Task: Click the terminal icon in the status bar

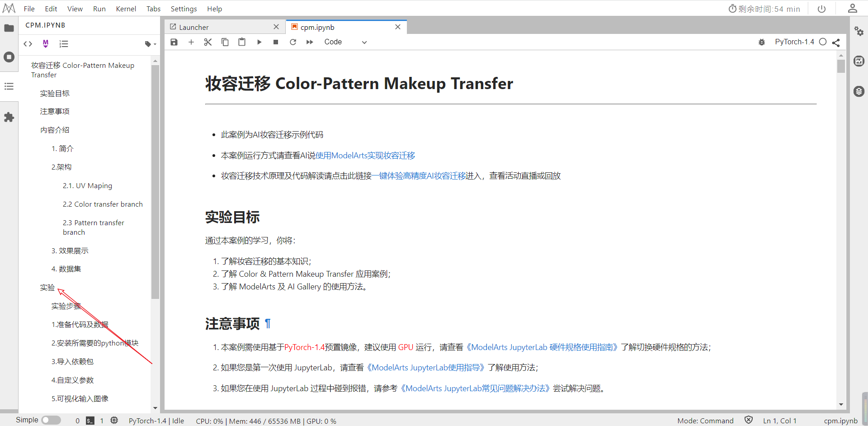Action: [90, 421]
